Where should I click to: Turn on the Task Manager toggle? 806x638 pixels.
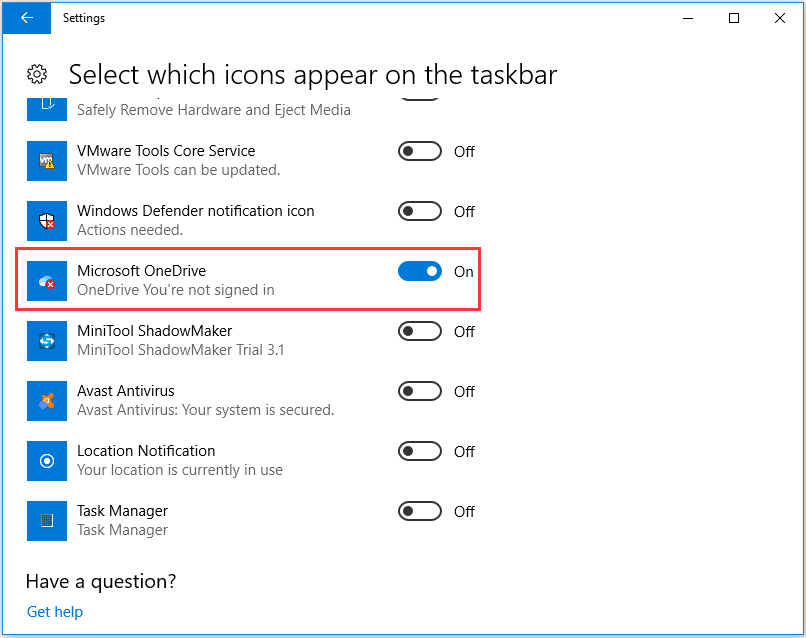click(420, 512)
